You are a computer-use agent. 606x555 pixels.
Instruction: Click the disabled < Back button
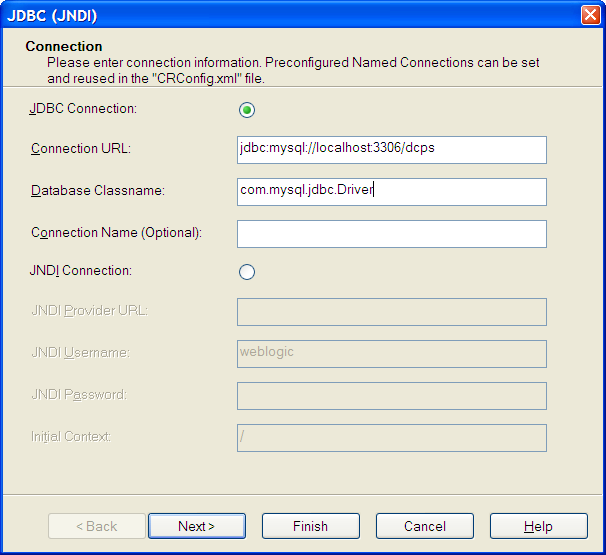(97, 526)
